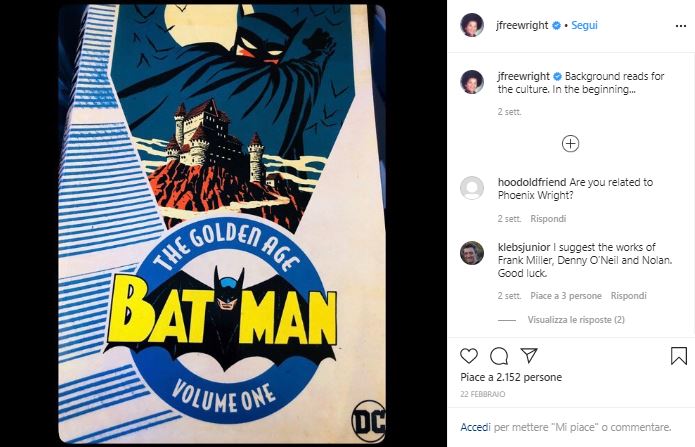
Task: Click the Batman Golden Age cover photo
Action: pos(222,224)
